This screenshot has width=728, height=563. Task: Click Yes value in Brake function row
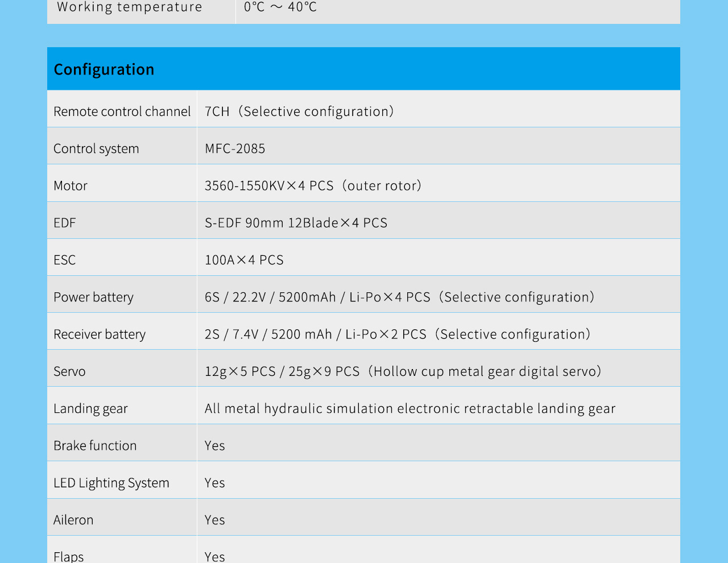pyautogui.click(x=215, y=446)
